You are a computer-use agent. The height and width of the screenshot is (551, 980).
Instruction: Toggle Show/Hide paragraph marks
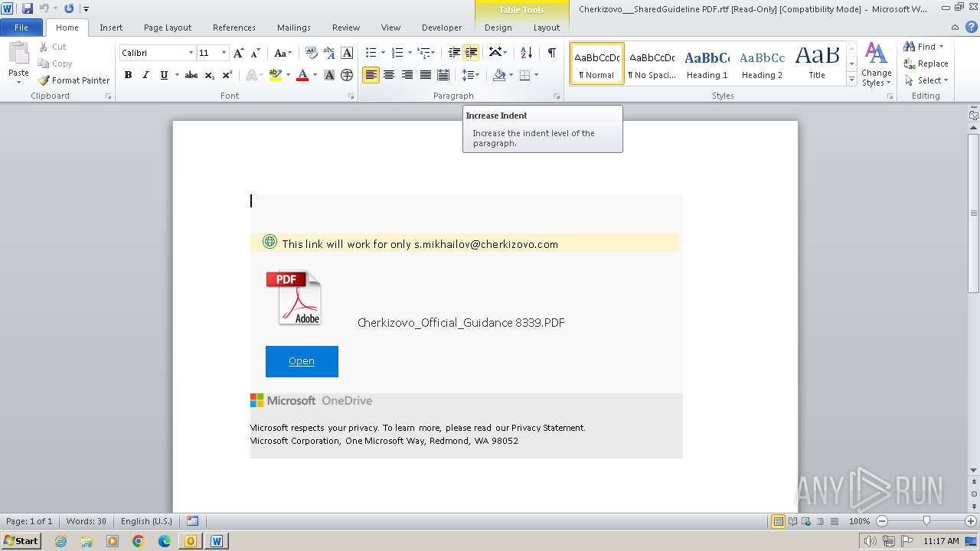pyautogui.click(x=551, y=53)
